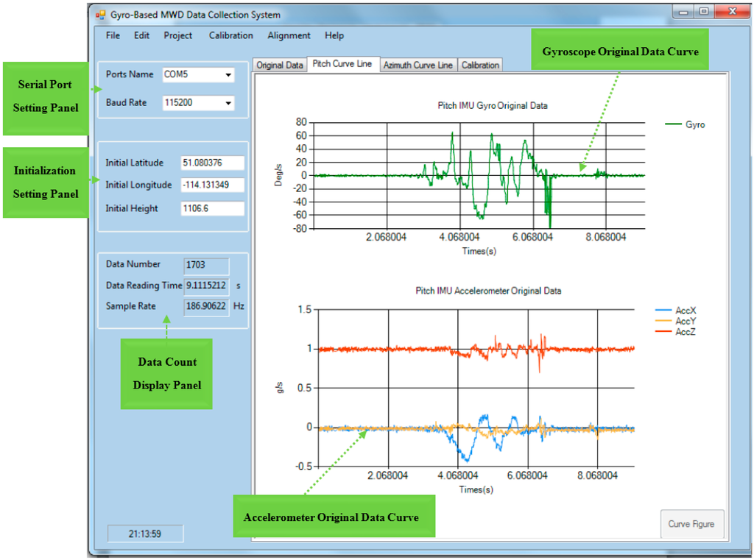Viewport: 754px width, 560px height.
Task: Select the Pitch Curve Line tab
Action: click(x=342, y=64)
